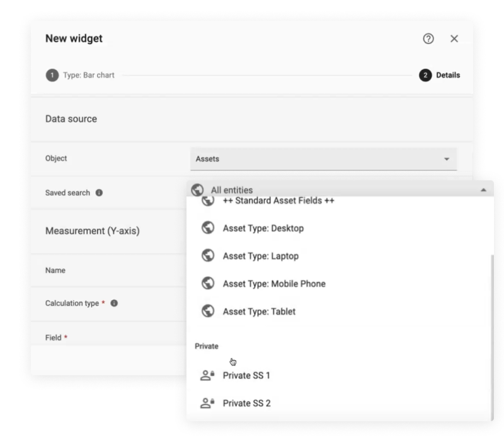Screen dimensions: 504x442
Task: Choose ++ Standard Asset Fields ++ option
Action: pyautogui.click(x=278, y=202)
